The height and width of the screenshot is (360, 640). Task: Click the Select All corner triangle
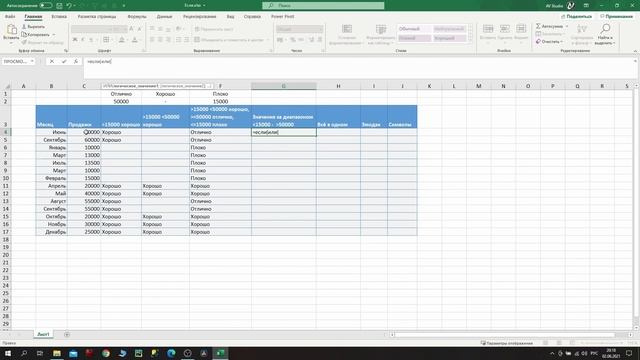[x=7, y=86]
